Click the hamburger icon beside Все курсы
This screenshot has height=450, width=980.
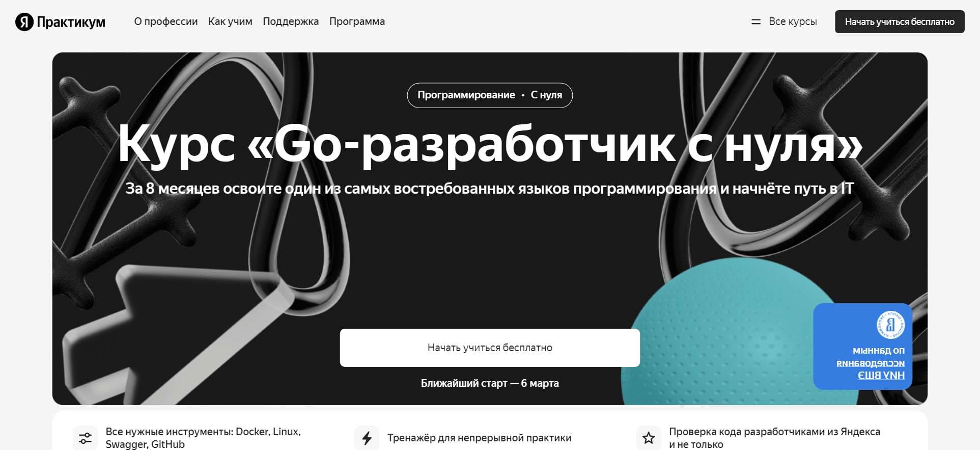[x=756, y=22]
